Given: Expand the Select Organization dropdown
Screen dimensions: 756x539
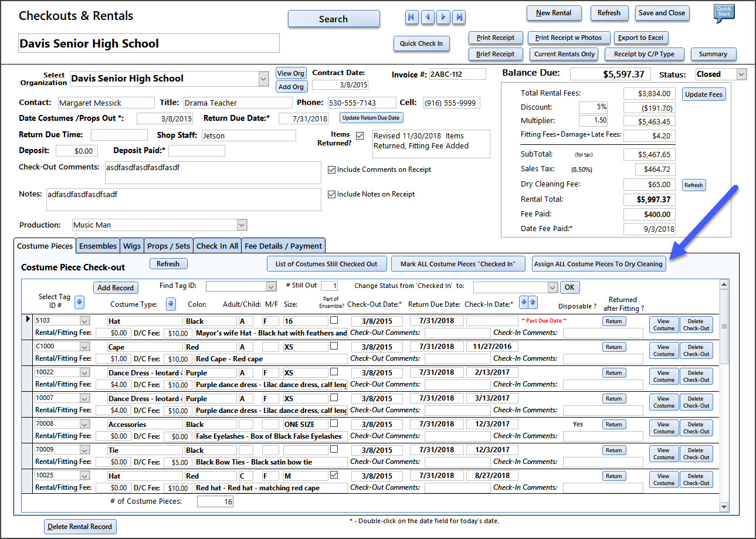Looking at the screenshot, I should point(262,79).
